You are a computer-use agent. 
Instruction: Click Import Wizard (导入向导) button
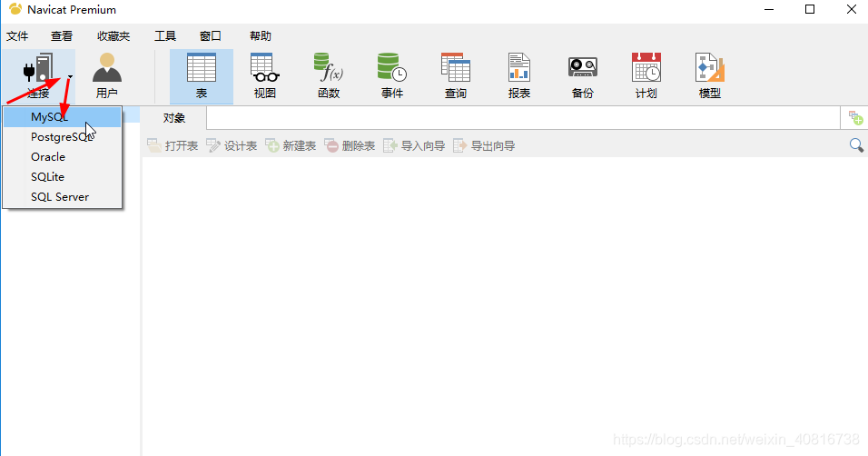point(414,145)
